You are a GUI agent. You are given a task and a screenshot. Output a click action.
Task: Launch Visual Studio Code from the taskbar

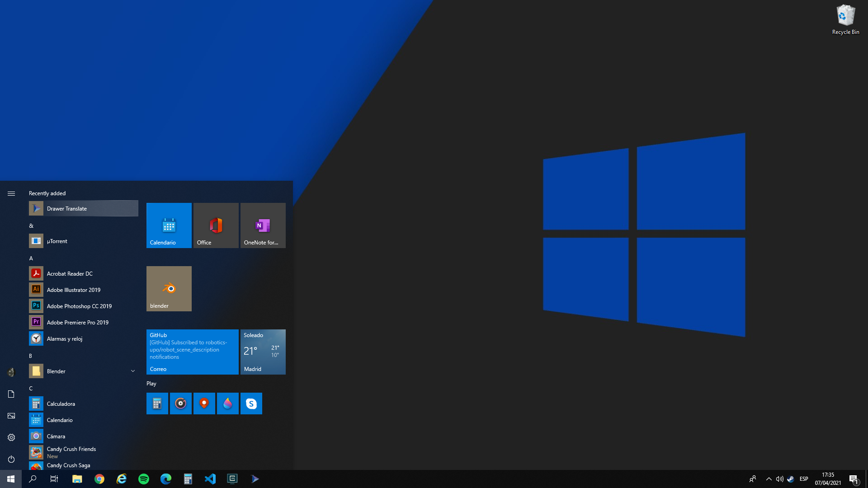coord(210,479)
